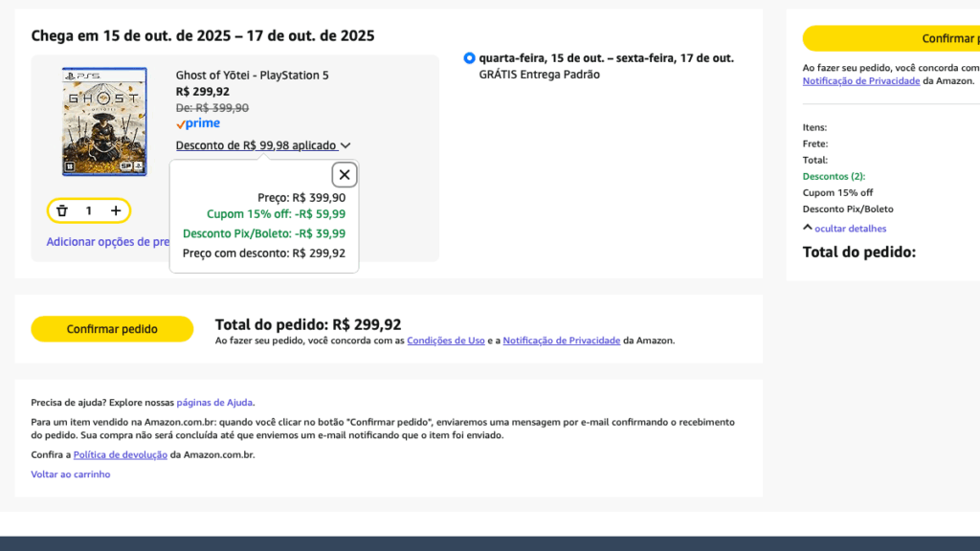Open Política de devolução link
980x551 pixels.
[120, 454]
